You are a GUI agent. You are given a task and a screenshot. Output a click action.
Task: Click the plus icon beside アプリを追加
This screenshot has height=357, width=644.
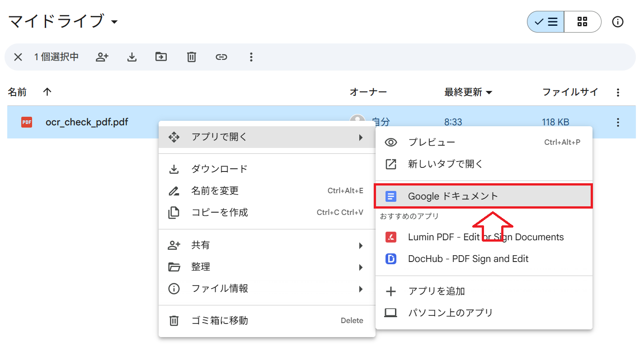[391, 291]
